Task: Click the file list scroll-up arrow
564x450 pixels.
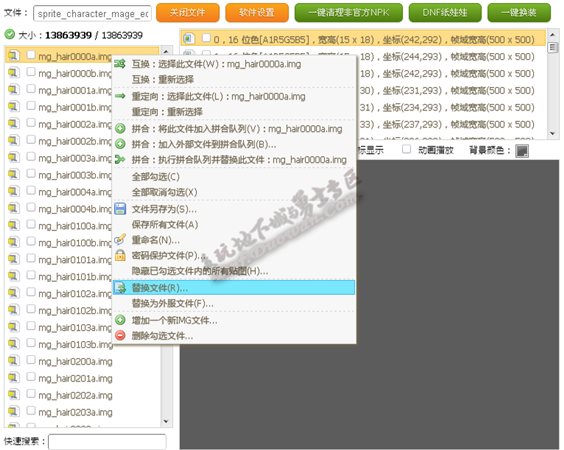Action: [x=166, y=51]
